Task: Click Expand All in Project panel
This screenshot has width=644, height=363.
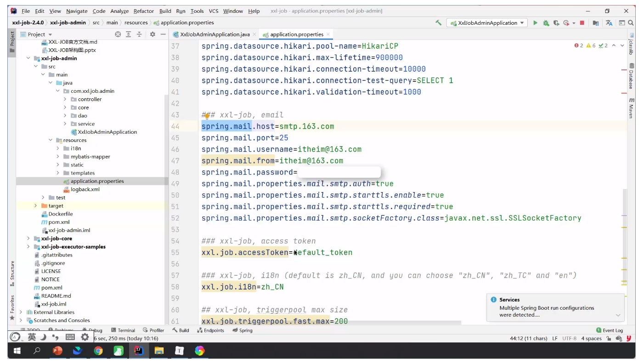Action: [129, 34]
